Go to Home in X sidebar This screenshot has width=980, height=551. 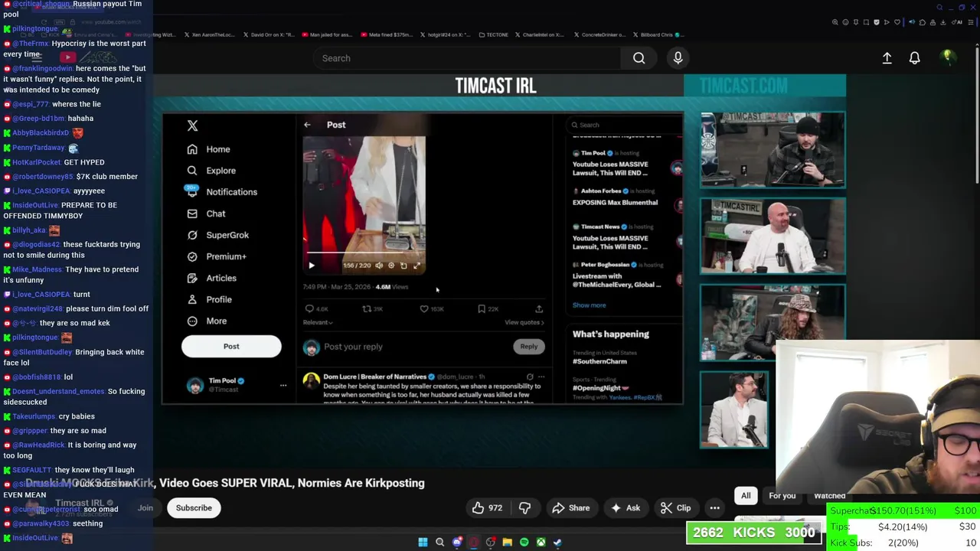(209, 149)
